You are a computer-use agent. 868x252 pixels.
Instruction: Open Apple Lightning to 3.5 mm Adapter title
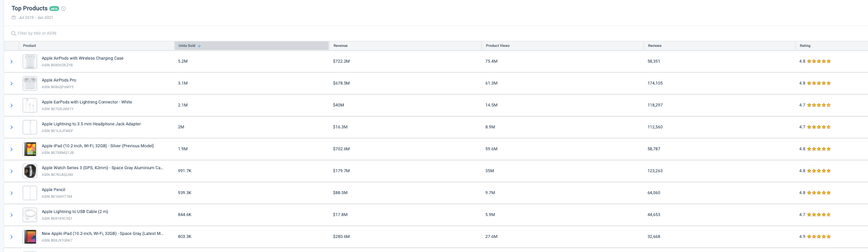(x=91, y=124)
